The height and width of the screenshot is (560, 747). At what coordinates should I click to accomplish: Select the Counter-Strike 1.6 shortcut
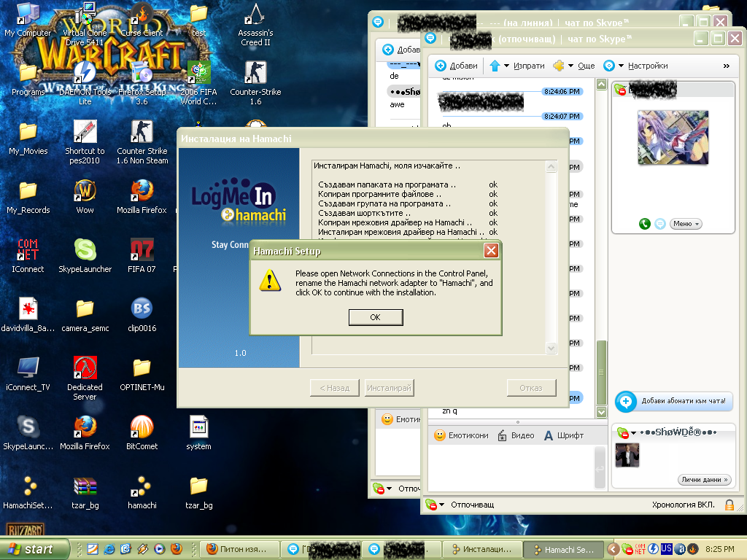(x=256, y=83)
